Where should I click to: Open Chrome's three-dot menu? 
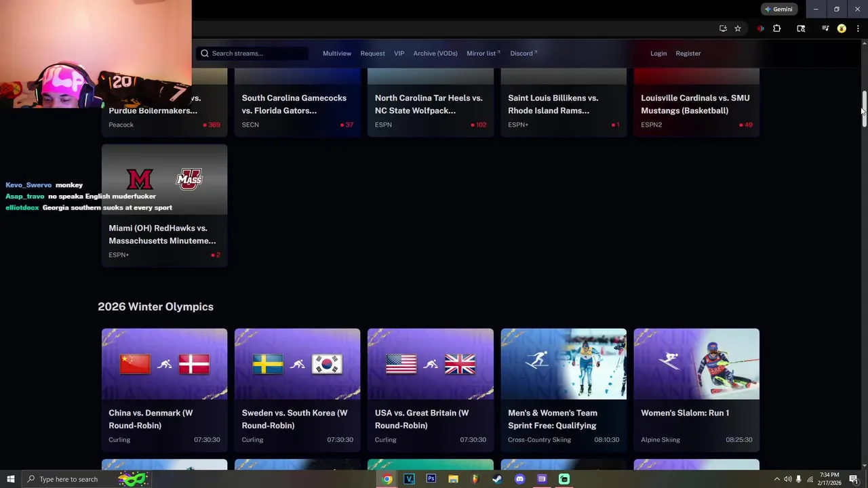click(858, 28)
